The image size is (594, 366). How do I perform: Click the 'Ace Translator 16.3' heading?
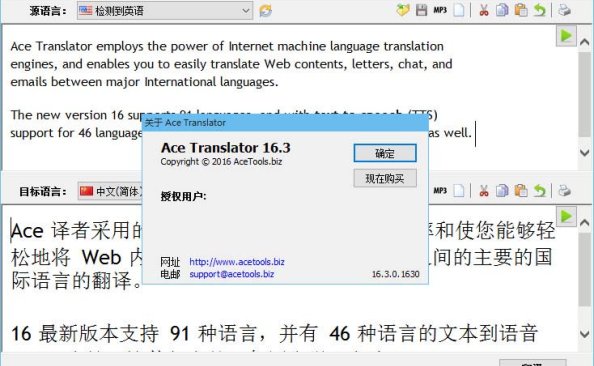pos(226,147)
